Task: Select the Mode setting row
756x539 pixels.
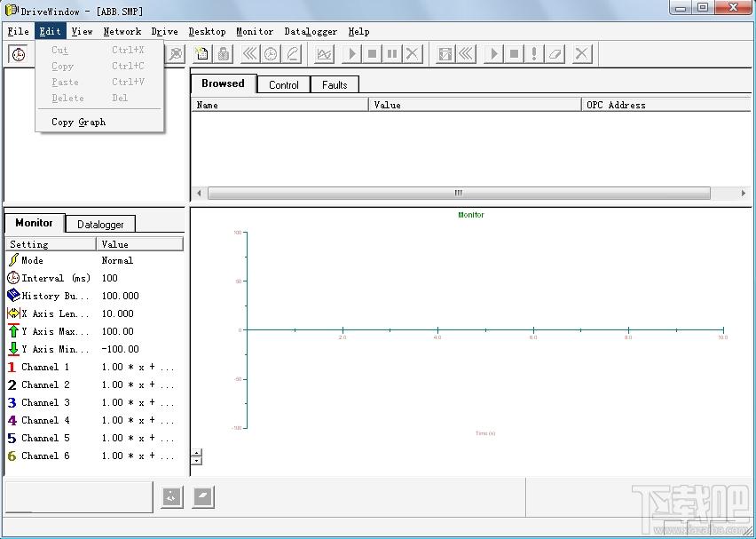Action: (x=94, y=260)
